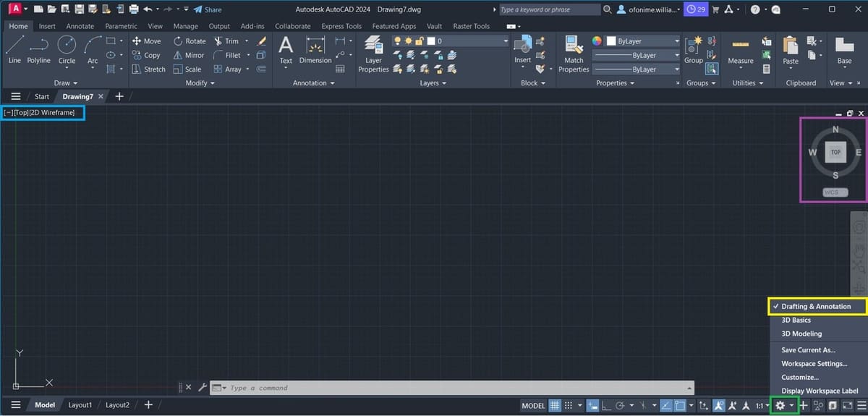Viewport: 868px width, 416px height.
Task: Click the Erase tool icon
Action: point(261,41)
